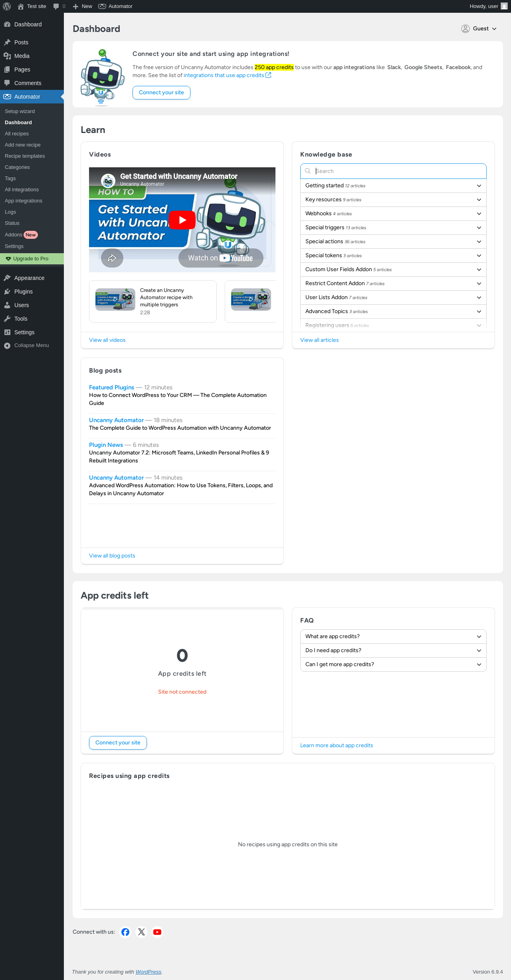Image resolution: width=511 pixels, height=980 pixels.
Task: Play the Get Started YouTube video
Action: coord(182,220)
